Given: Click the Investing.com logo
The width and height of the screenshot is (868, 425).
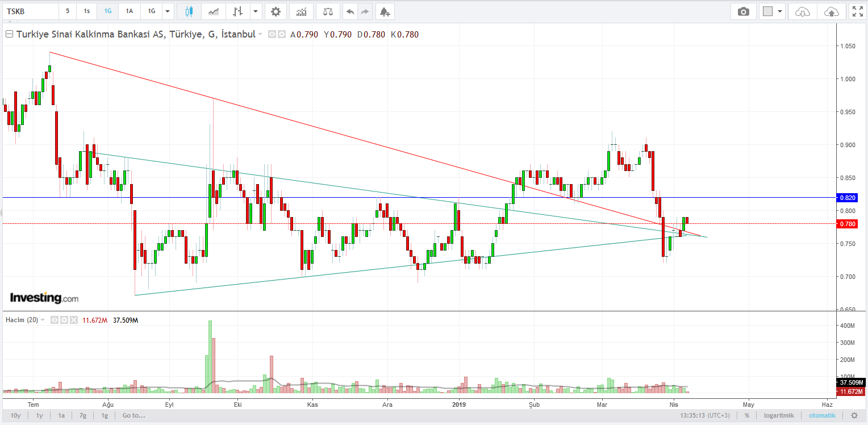Looking at the screenshot, I should (x=44, y=298).
